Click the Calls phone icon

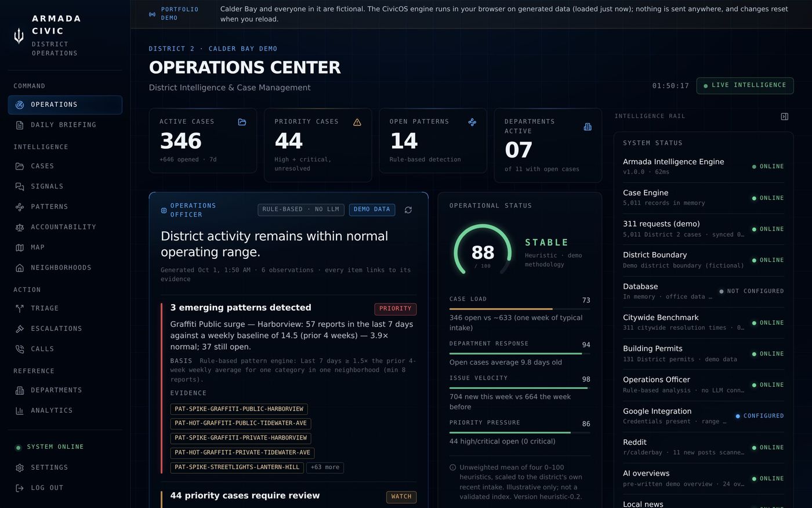tap(20, 350)
